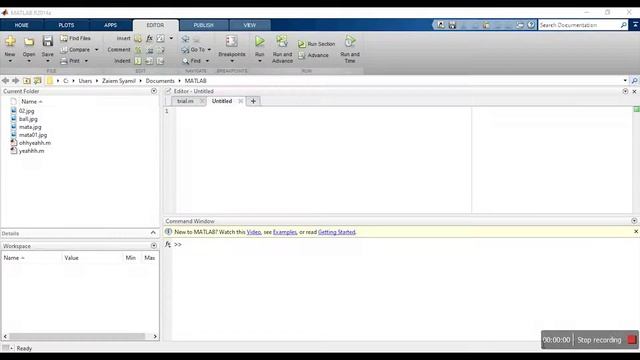Viewport: 640px width, 360px height.
Task: Open the Current Folder panel actions menu
Action: tap(154, 91)
